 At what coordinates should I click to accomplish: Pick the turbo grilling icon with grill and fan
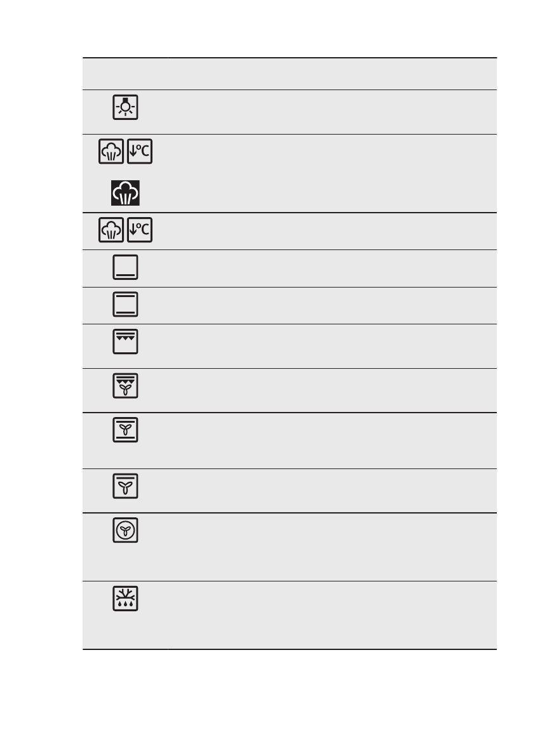click(126, 386)
